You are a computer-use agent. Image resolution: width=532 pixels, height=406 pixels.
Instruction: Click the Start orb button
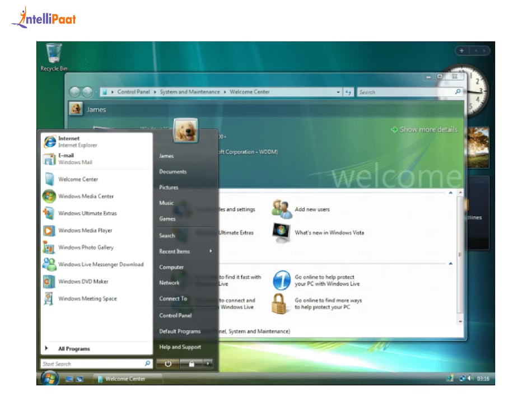(x=50, y=378)
